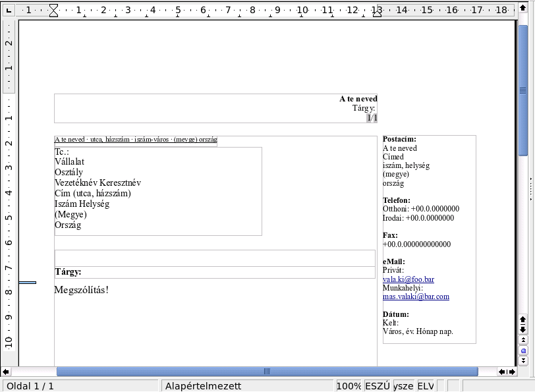Click the 1/1 page number field in the header
Screen dimensions: 535x392
(x=372, y=118)
